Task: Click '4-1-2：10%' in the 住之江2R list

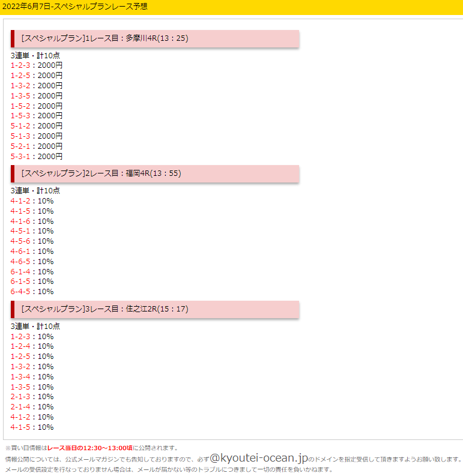Action: [x=32, y=417]
